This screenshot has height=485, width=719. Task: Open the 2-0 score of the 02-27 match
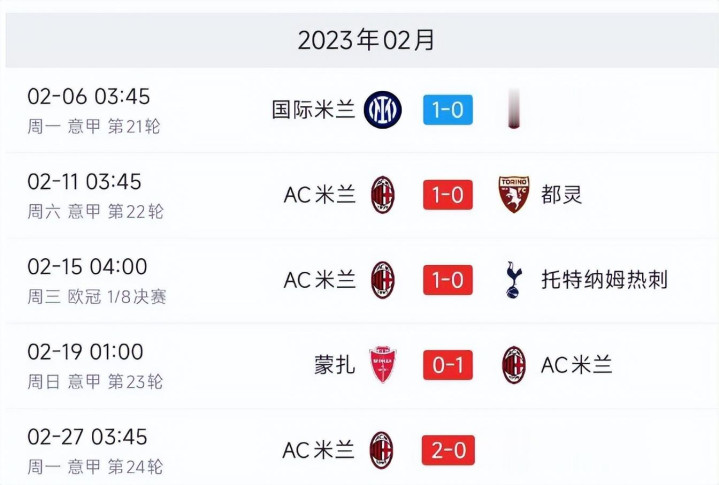pos(447,450)
